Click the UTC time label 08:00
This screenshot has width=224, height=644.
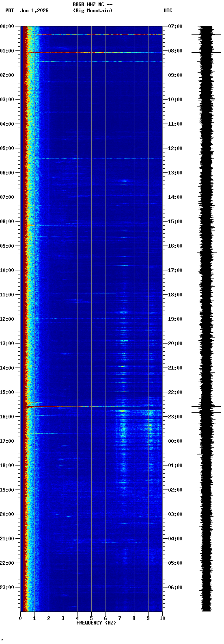pos(175,51)
